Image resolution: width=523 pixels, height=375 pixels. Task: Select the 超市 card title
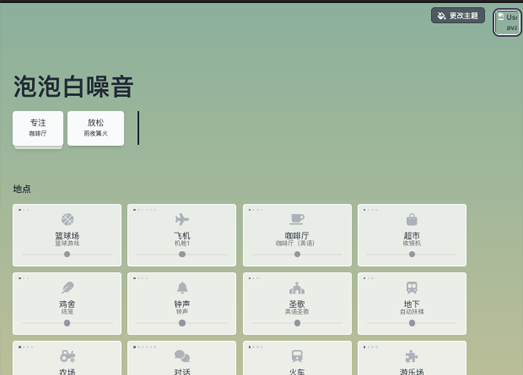[x=412, y=236]
